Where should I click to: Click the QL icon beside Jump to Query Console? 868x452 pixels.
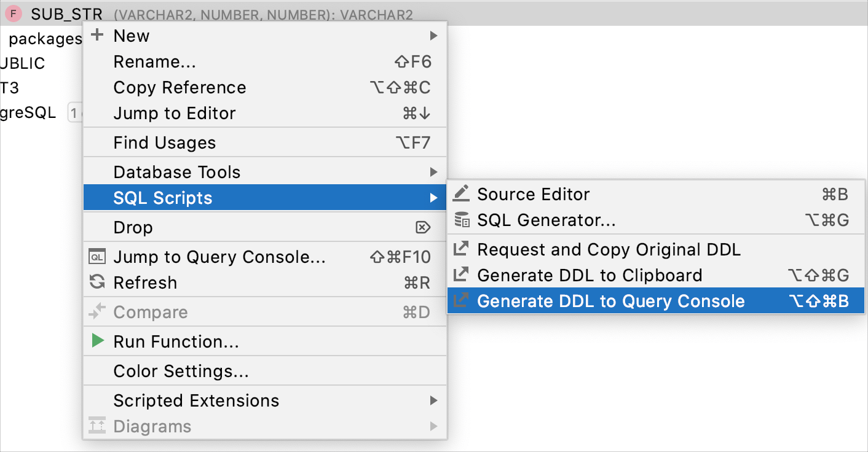click(x=98, y=257)
